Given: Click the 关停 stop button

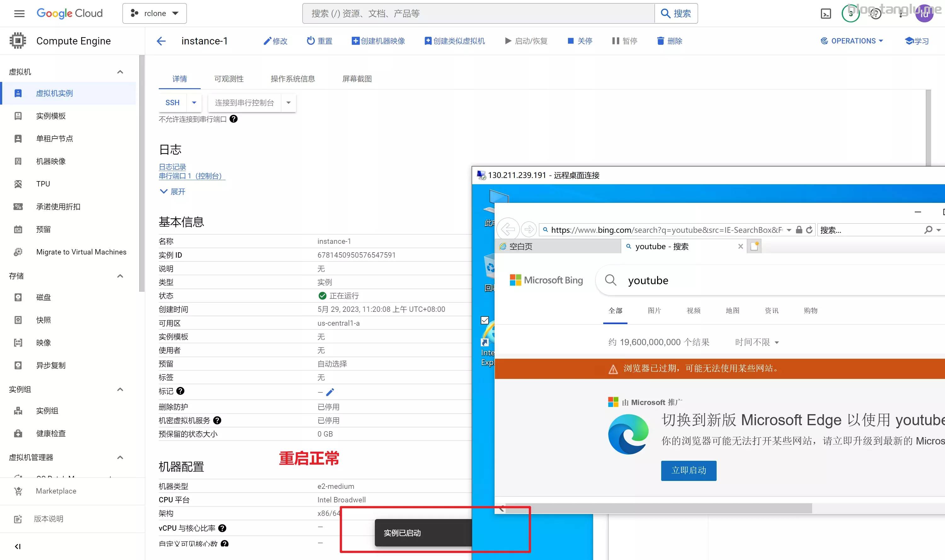Looking at the screenshot, I should (580, 41).
